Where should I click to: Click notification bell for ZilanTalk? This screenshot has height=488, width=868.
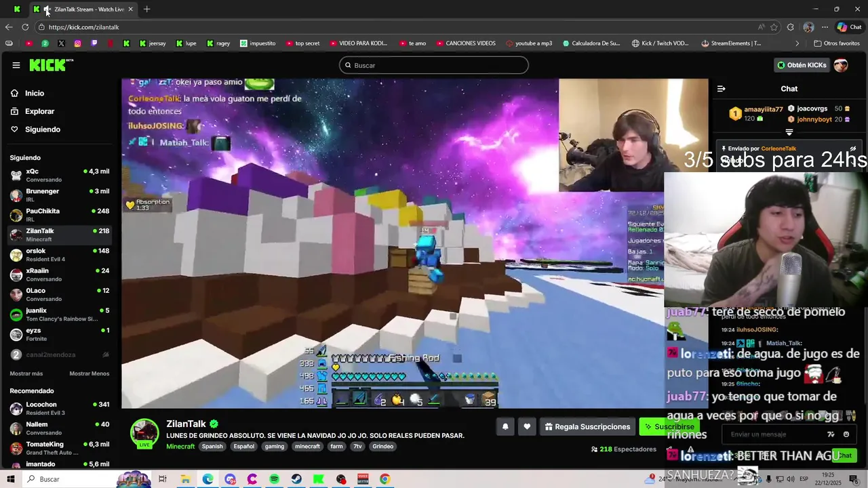click(x=505, y=426)
